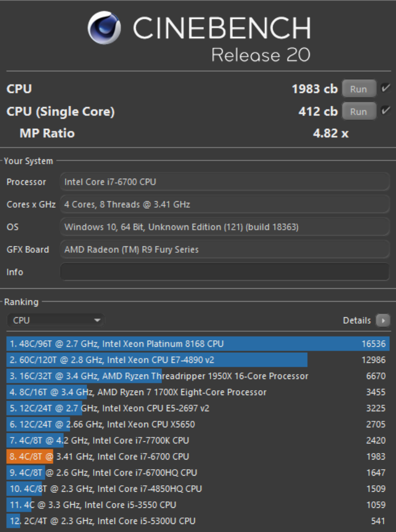This screenshot has height=532, width=396.
Task: Select the Xeon E7-4890 v2 ranking row
Action: (x=198, y=360)
